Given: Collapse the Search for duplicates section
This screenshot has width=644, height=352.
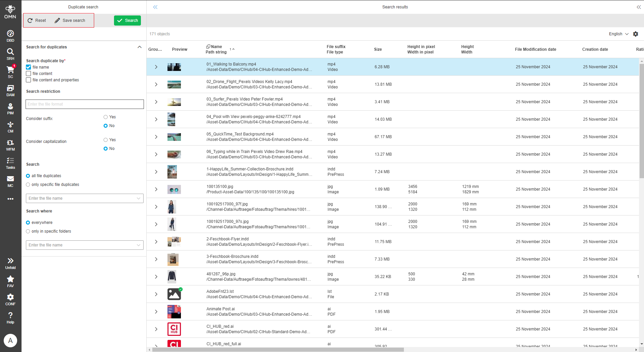Looking at the screenshot, I should 139,47.
